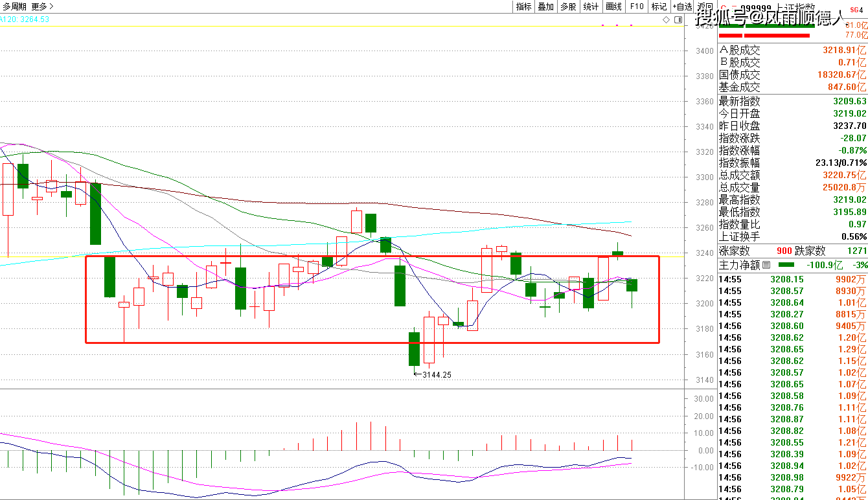Click the 标记 mark button

click(x=659, y=6)
